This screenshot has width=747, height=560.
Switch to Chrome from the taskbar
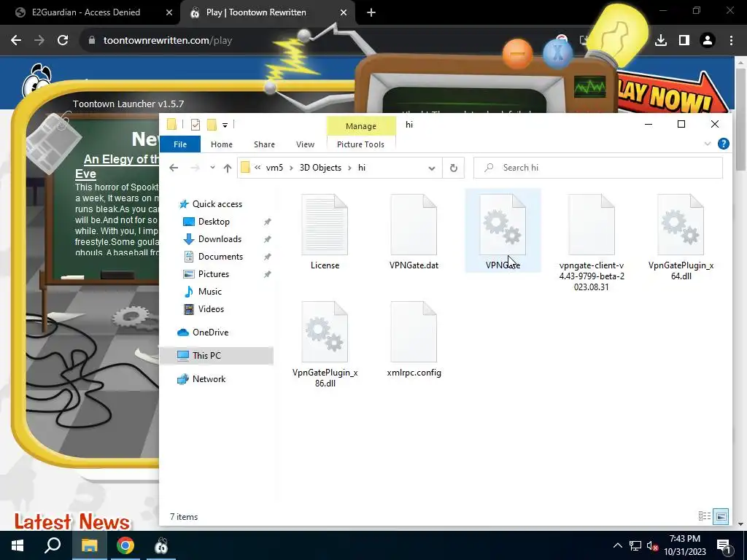(x=125, y=545)
